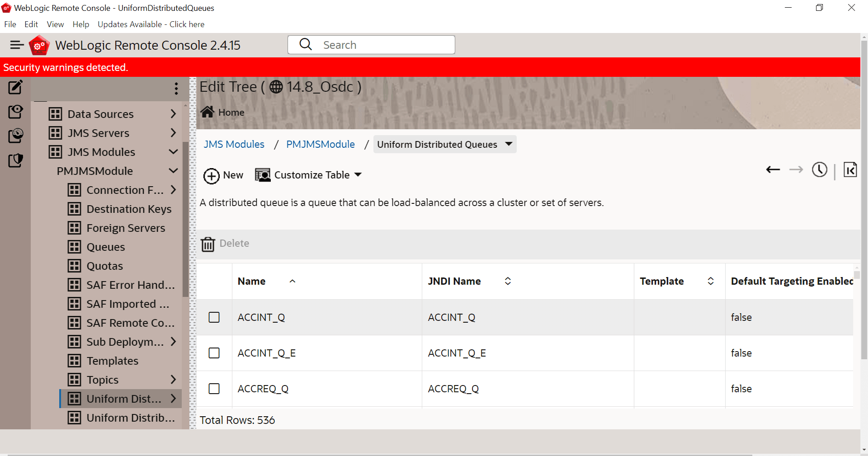Select Uniform Distrib... tree item
The width and height of the screenshot is (868, 456).
(131, 418)
